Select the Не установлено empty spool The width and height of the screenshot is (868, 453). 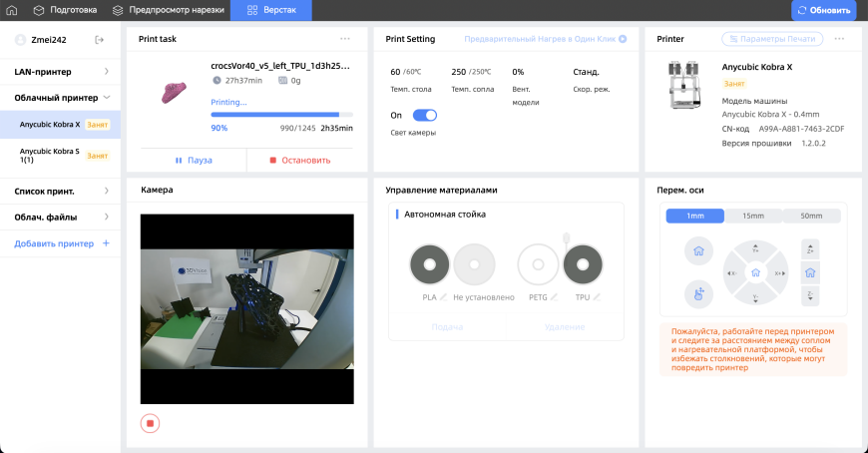point(474,264)
